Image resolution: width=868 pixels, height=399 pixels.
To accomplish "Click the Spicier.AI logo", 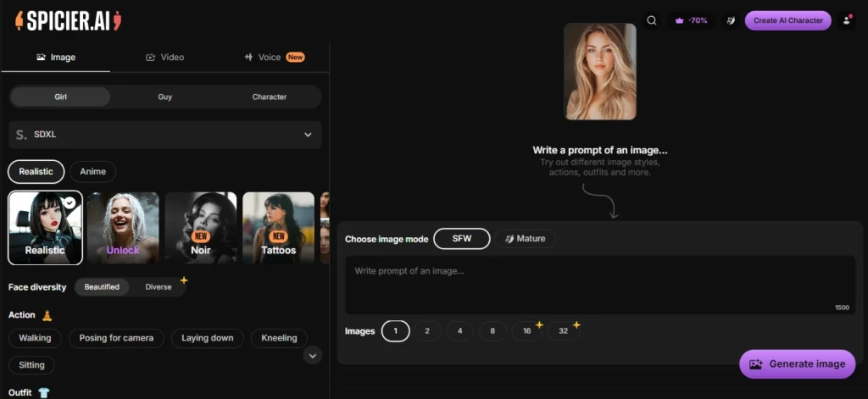I will (x=67, y=20).
